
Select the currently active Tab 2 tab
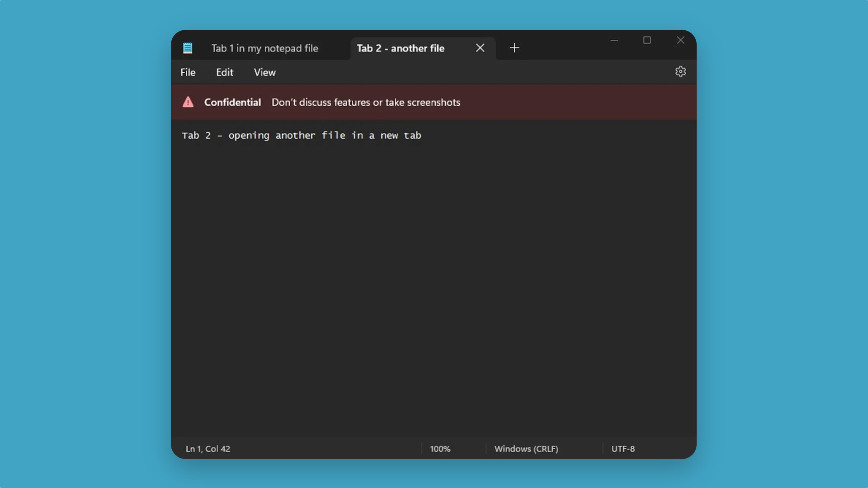[x=401, y=48]
